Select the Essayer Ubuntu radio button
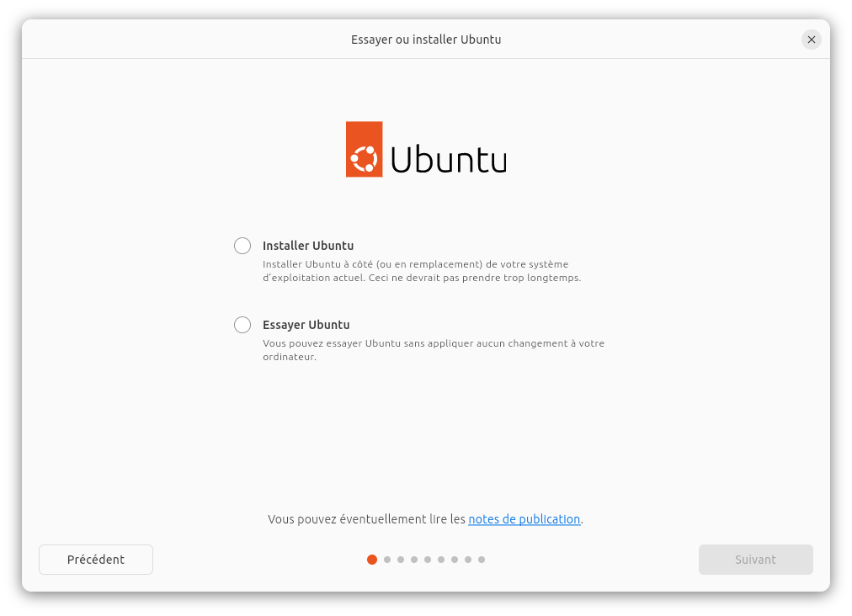Viewport: 852px width, 616px height. pos(242,325)
